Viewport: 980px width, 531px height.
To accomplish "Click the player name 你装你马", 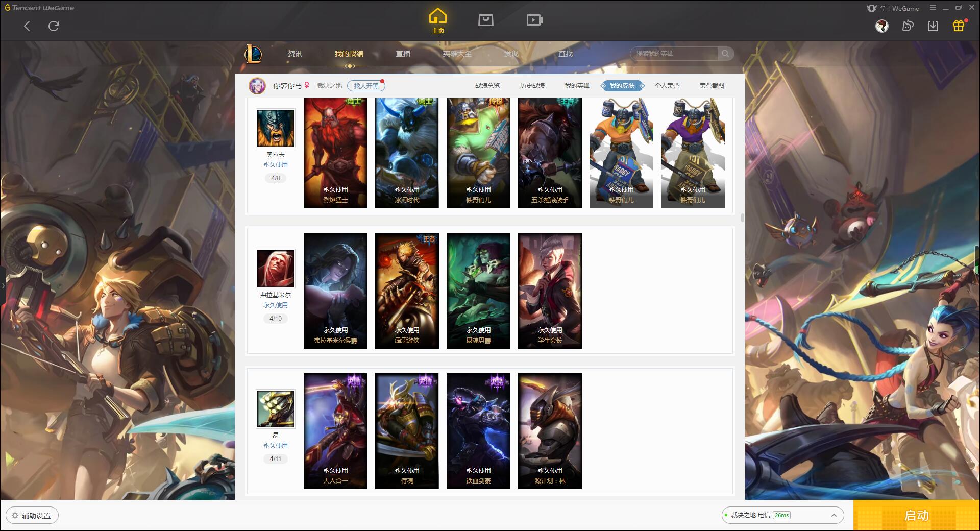I will click(x=287, y=86).
